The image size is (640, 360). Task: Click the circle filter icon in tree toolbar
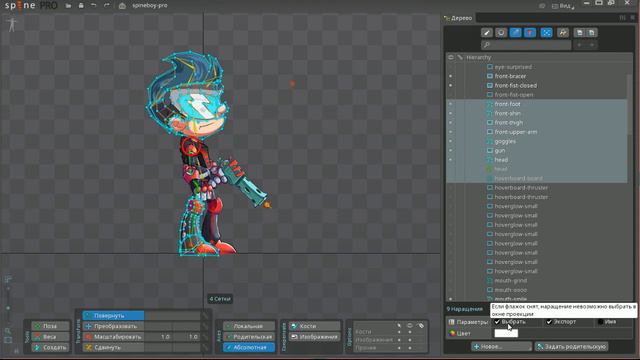[x=501, y=33]
